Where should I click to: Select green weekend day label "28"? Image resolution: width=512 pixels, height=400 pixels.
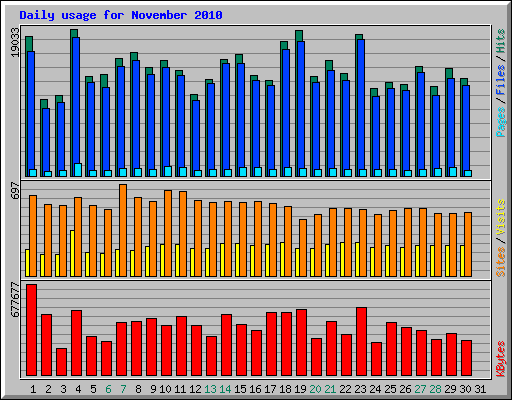[x=435, y=389]
